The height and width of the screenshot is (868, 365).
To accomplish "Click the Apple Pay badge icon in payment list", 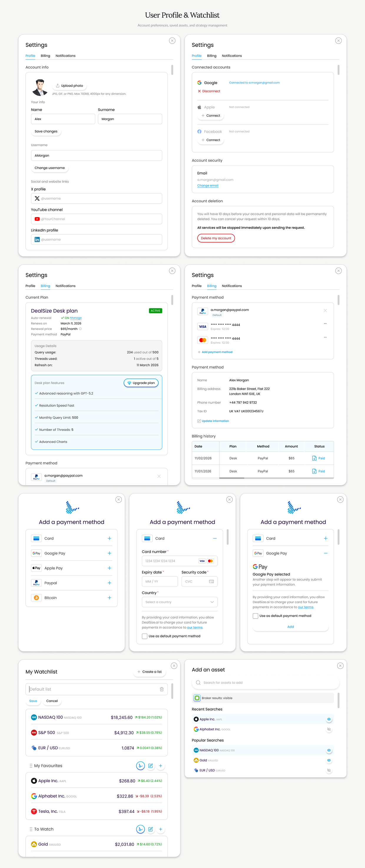I will click(36, 568).
